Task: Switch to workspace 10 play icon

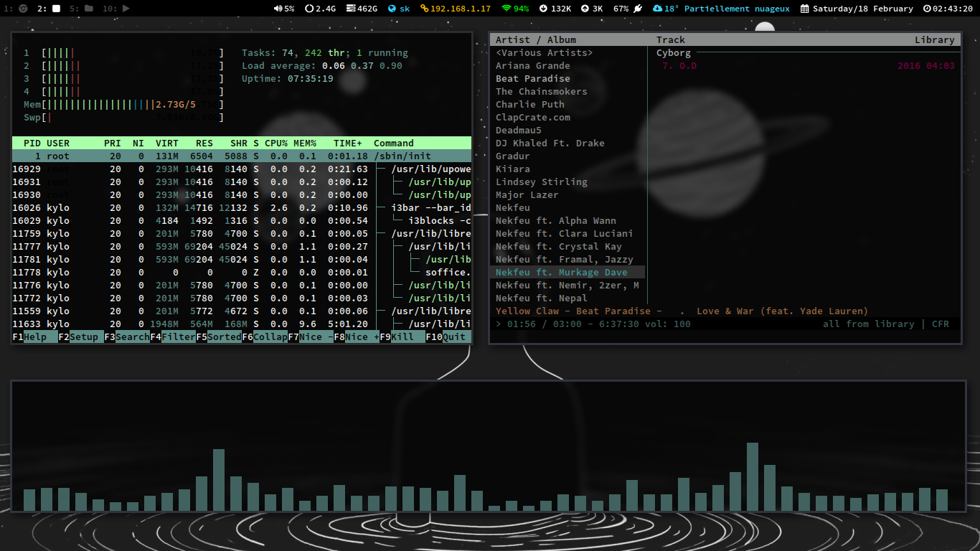Action: click(x=116, y=9)
